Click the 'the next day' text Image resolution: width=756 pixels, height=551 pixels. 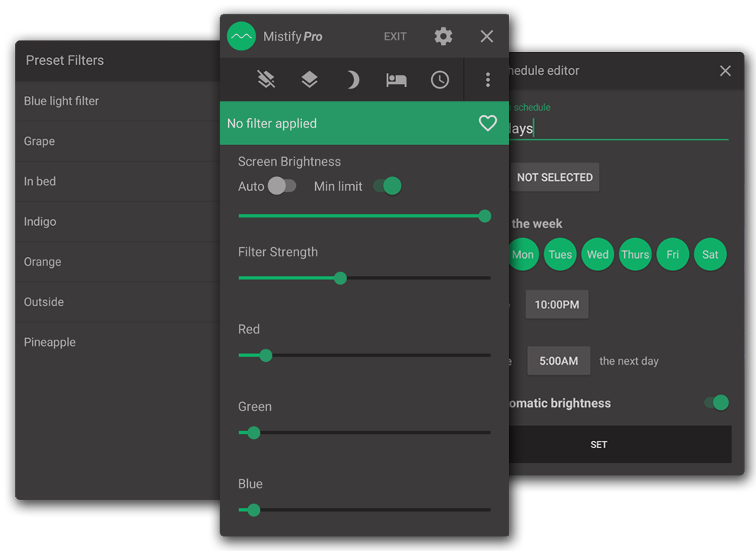tap(629, 361)
